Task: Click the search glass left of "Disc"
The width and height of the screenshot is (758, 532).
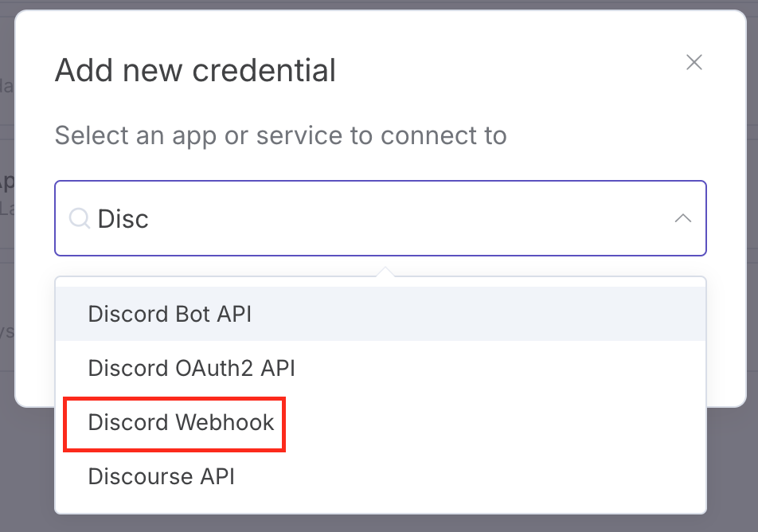Action: pyautogui.click(x=79, y=218)
